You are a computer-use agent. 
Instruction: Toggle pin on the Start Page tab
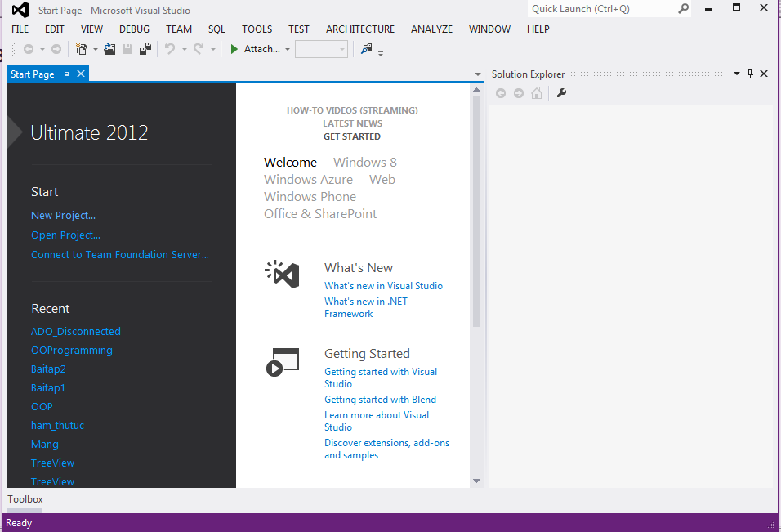click(65, 74)
